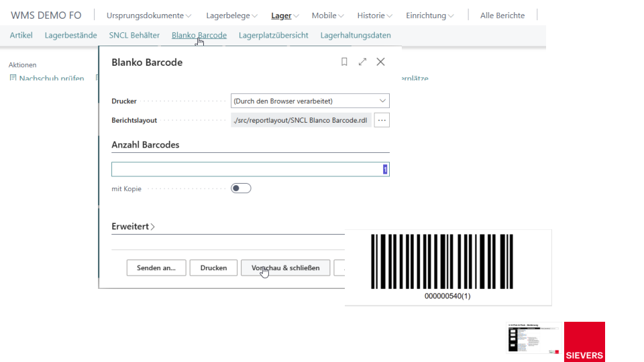Click the Berichtslayout path field
This screenshot has height=362, width=644.
(x=301, y=120)
